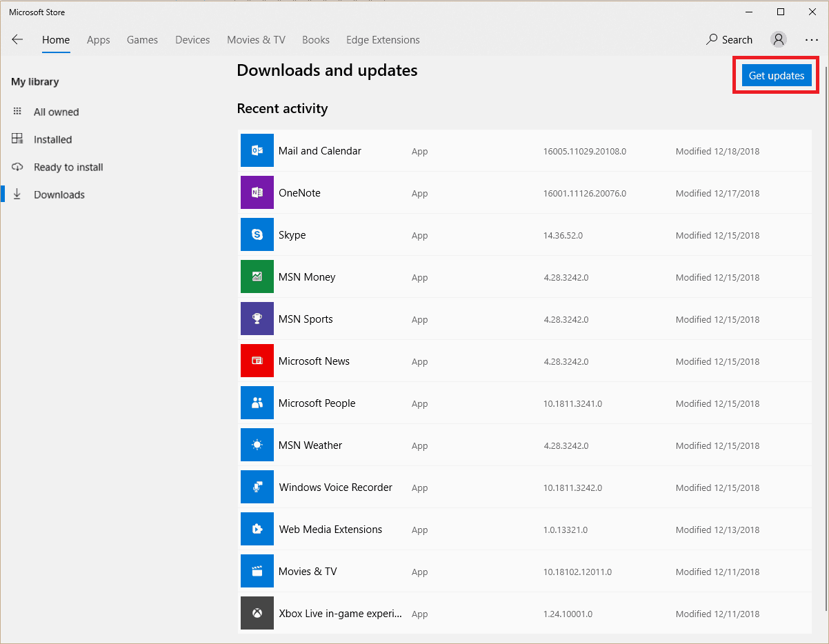Open the MSN Sports entry name
The width and height of the screenshot is (829, 644).
tap(306, 319)
